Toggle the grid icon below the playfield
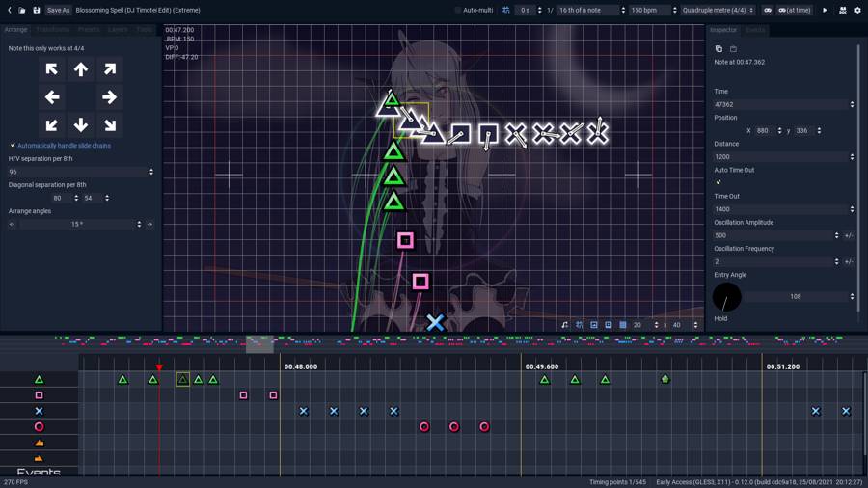The height and width of the screenshot is (488, 868). pyautogui.click(x=622, y=325)
